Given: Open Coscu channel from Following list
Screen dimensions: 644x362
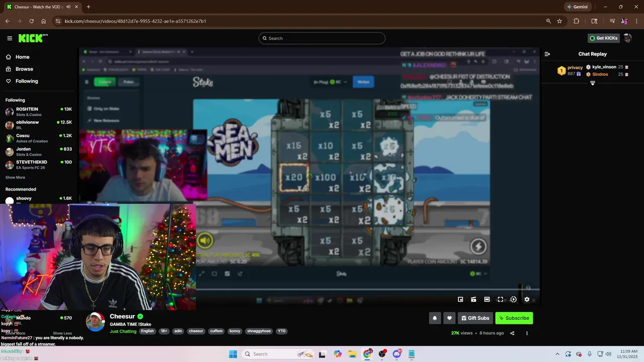Looking at the screenshot, I should [x=39, y=138].
